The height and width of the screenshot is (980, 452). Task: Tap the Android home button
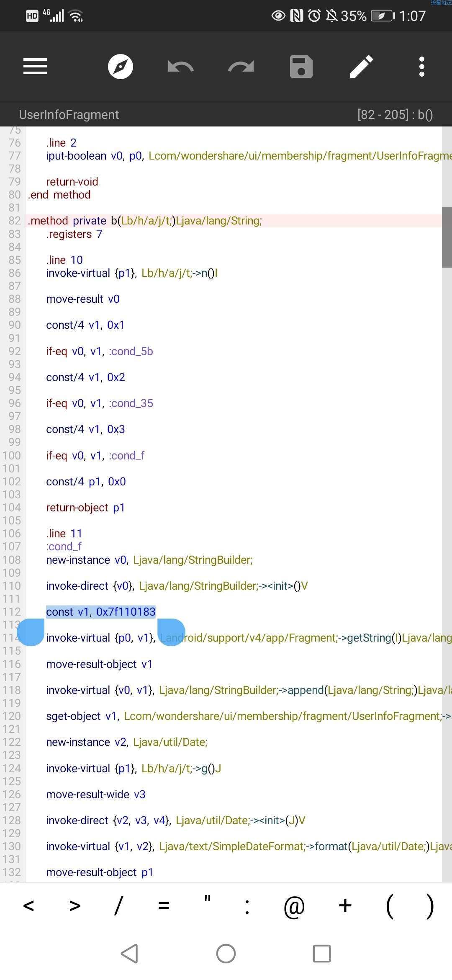[226, 954]
